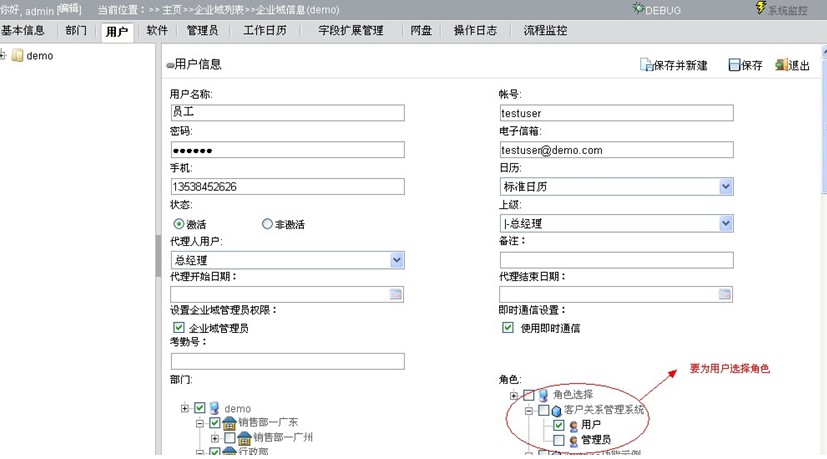Uncheck the 用户 role checkbox
The image size is (827, 459).
pos(559,425)
